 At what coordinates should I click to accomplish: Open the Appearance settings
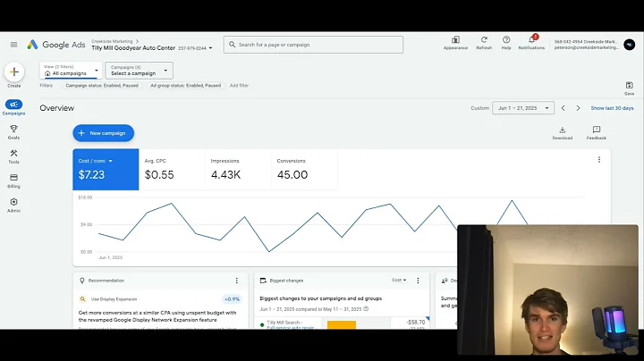point(455,43)
